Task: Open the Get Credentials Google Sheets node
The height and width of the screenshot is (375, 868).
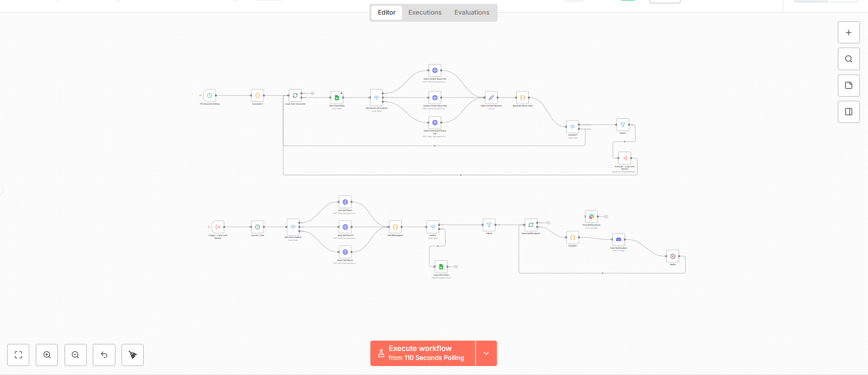Action: coord(337,98)
